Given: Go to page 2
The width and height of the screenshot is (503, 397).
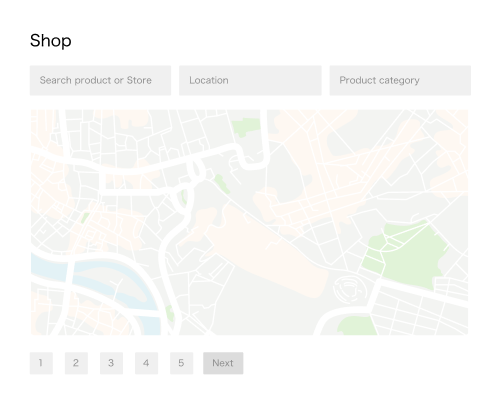Looking at the screenshot, I should point(76,363).
